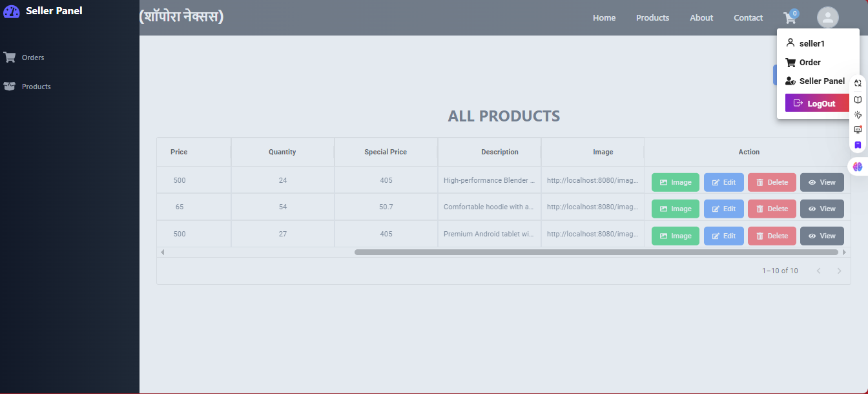This screenshot has height=394, width=868.
Task: Click the colorful brain icon on right edge
Action: coord(858,167)
